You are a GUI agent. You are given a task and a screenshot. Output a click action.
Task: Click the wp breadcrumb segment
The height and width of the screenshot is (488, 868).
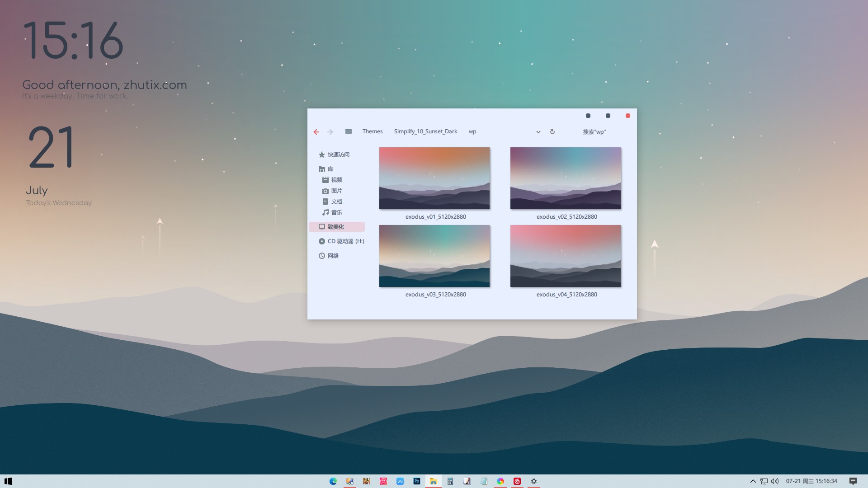[x=472, y=131]
